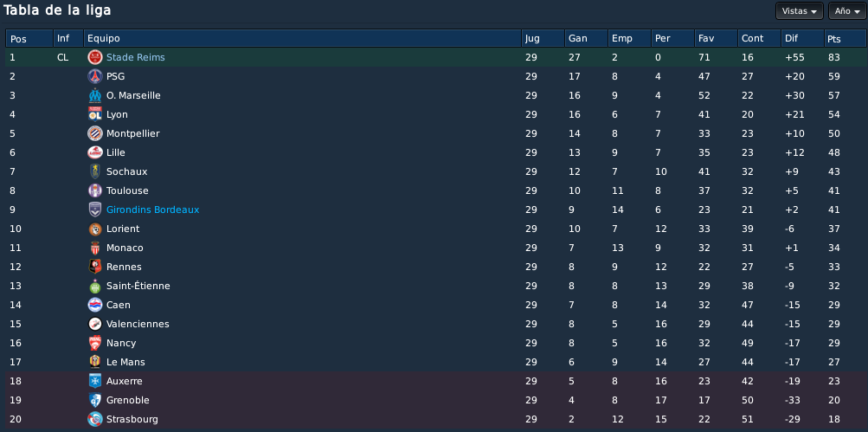The width and height of the screenshot is (868, 432).
Task: Click the Dif column header
Action: click(x=802, y=38)
